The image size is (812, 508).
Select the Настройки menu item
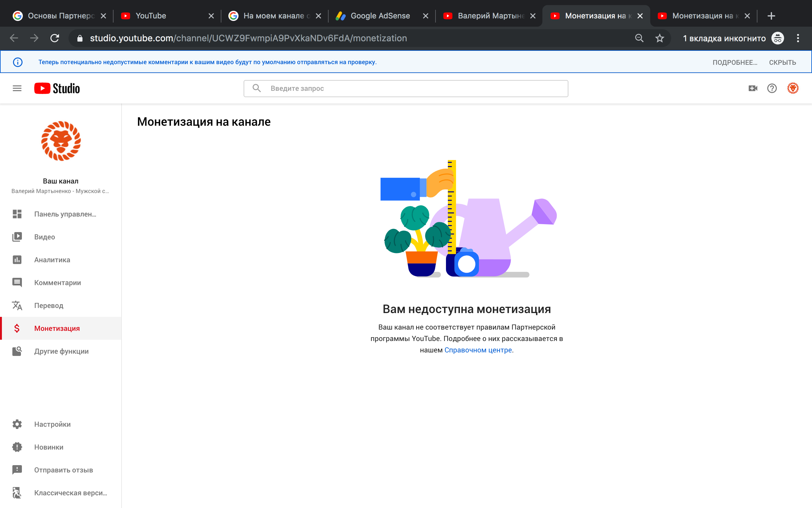click(61, 424)
